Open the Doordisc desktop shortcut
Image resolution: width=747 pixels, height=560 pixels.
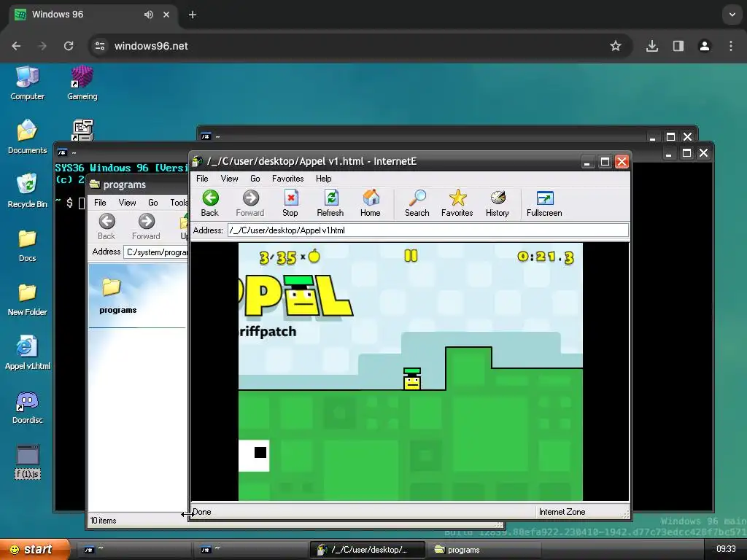(x=27, y=408)
